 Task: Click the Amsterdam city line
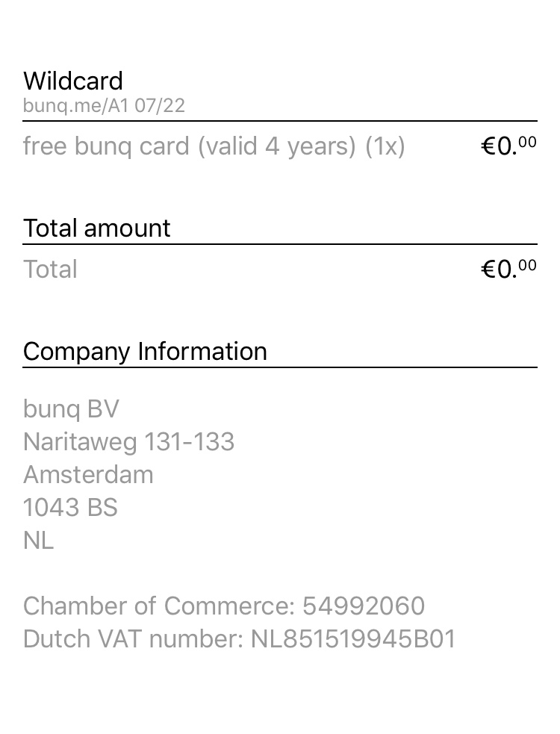coord(88,475)
